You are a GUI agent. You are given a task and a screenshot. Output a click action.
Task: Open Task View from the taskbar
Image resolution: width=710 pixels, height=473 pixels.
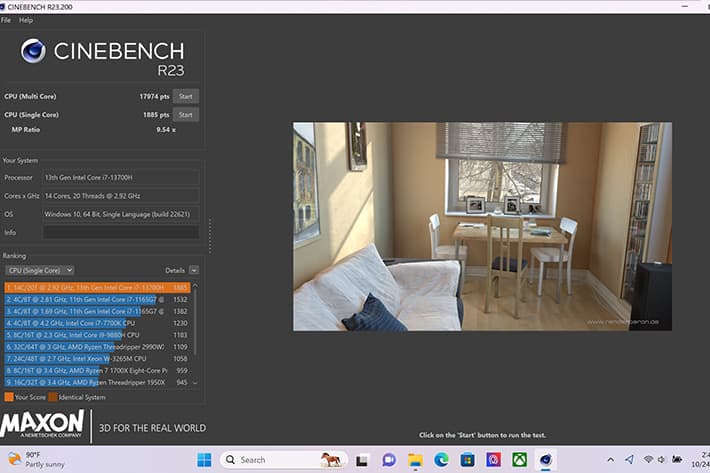[362, 460]
